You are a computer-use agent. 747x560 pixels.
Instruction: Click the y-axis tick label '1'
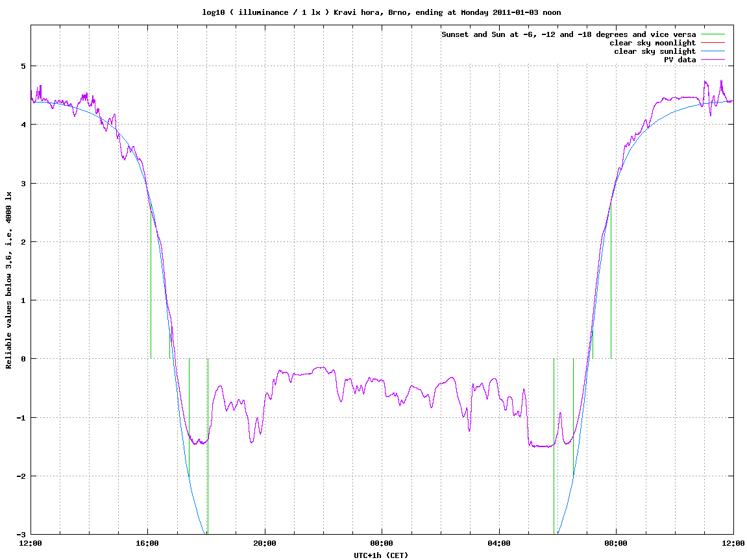(23, 300)
